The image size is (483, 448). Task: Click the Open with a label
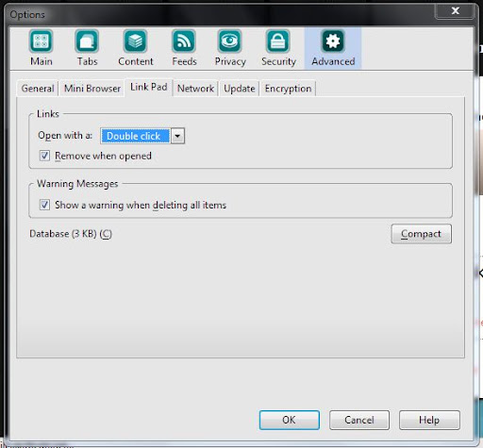(x=65, y=136)
